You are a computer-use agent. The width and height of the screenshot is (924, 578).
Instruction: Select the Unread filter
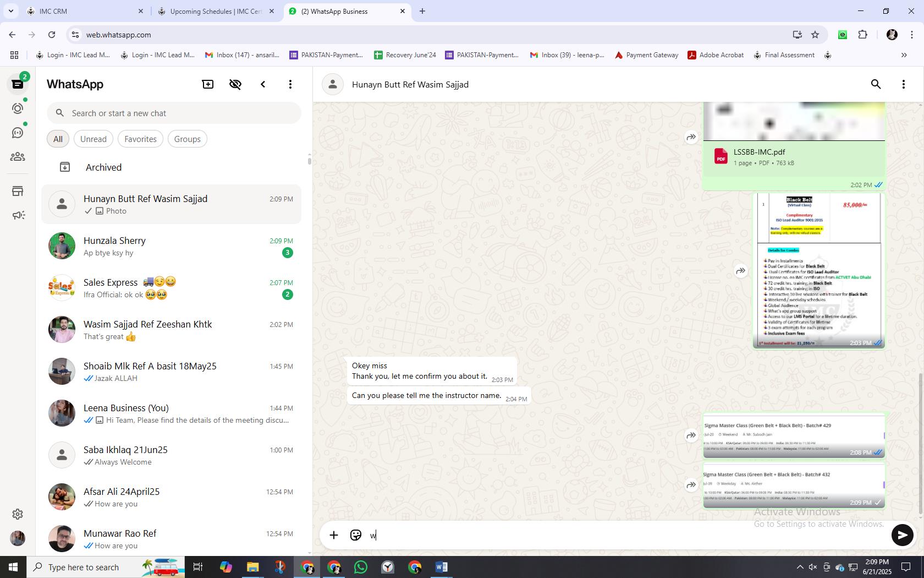[x=94, y=139]
